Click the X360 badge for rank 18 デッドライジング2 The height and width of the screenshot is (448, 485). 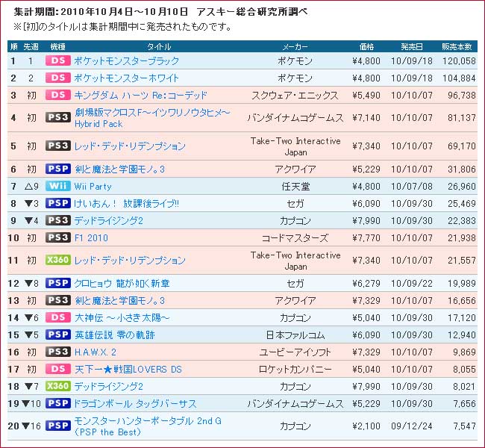(x=58, y=386)
